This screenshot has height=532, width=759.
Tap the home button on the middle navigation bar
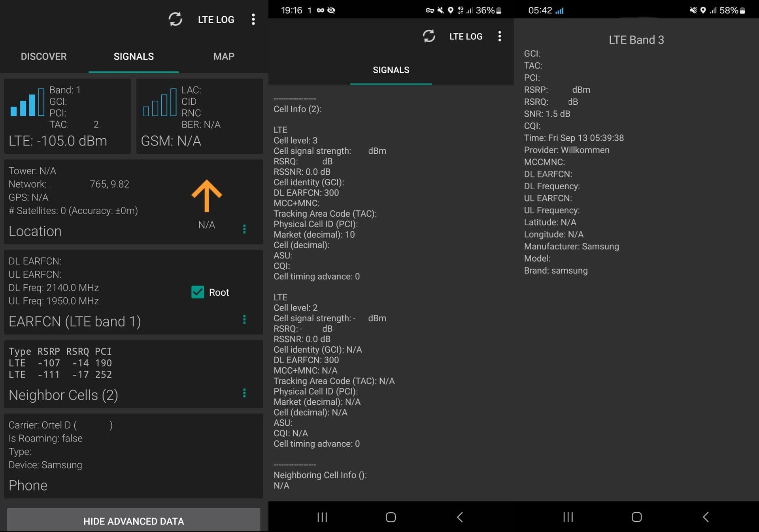391,517
